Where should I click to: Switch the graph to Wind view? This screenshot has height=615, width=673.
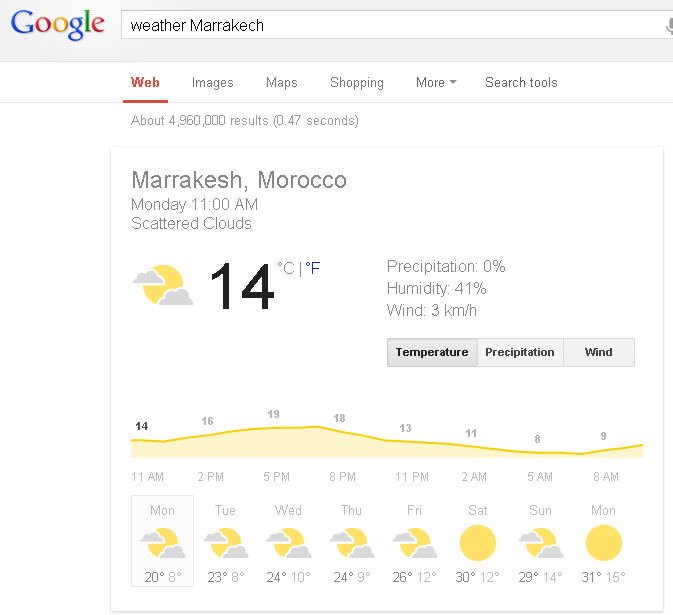pos(599,352)
